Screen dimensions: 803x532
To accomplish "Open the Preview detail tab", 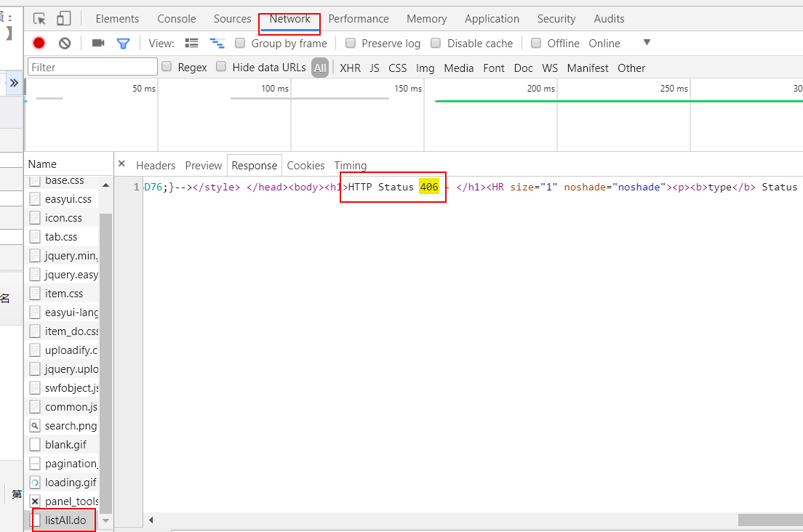I will [204, 165].
